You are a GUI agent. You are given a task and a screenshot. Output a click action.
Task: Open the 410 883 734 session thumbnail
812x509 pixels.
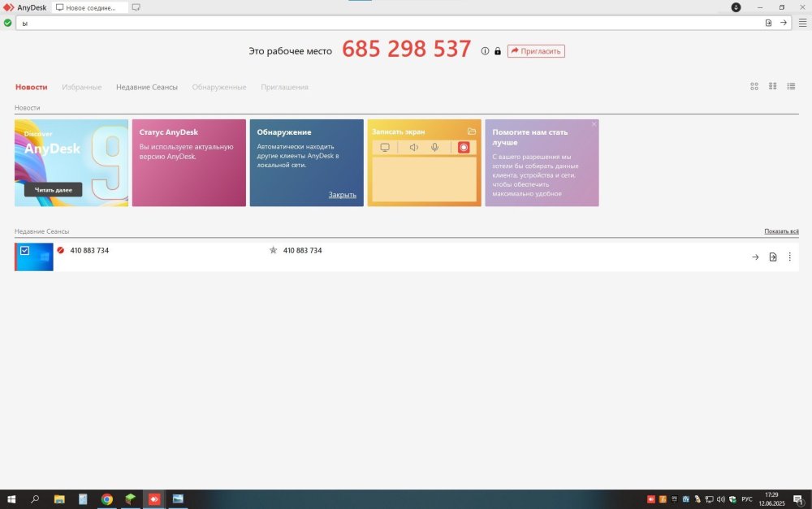pos(34,257)
